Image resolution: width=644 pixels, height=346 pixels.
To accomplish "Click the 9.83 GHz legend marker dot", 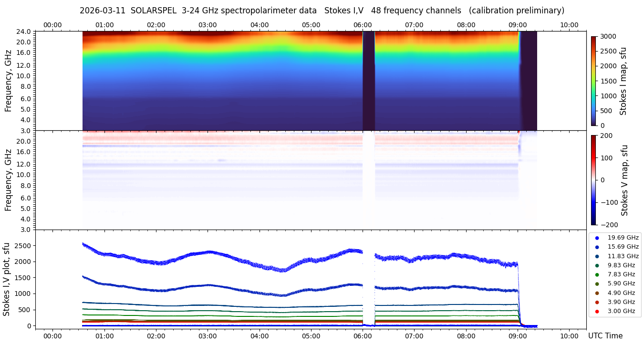I will click(597, 265).
